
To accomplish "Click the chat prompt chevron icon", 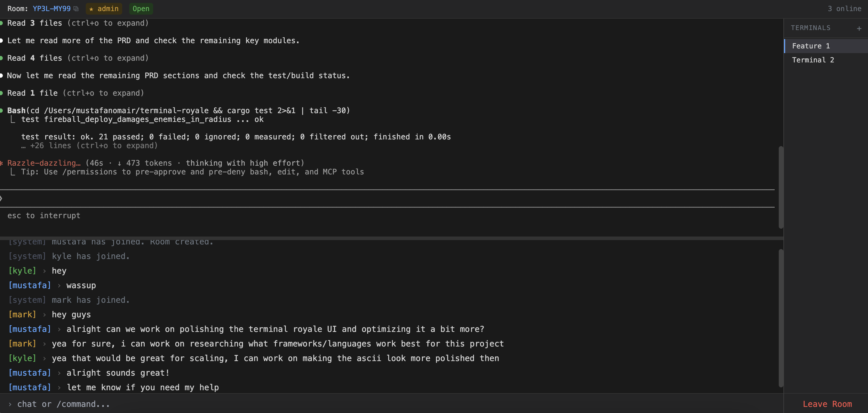I will (x=10, y=404).
